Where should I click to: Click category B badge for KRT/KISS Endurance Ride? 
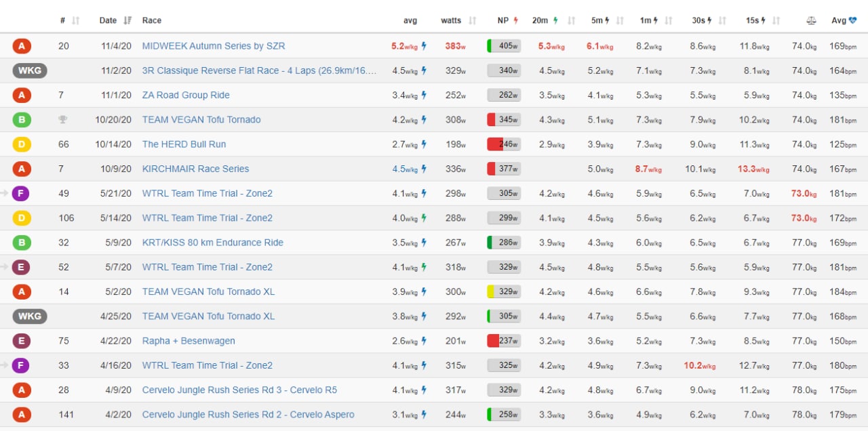point(22,243)
